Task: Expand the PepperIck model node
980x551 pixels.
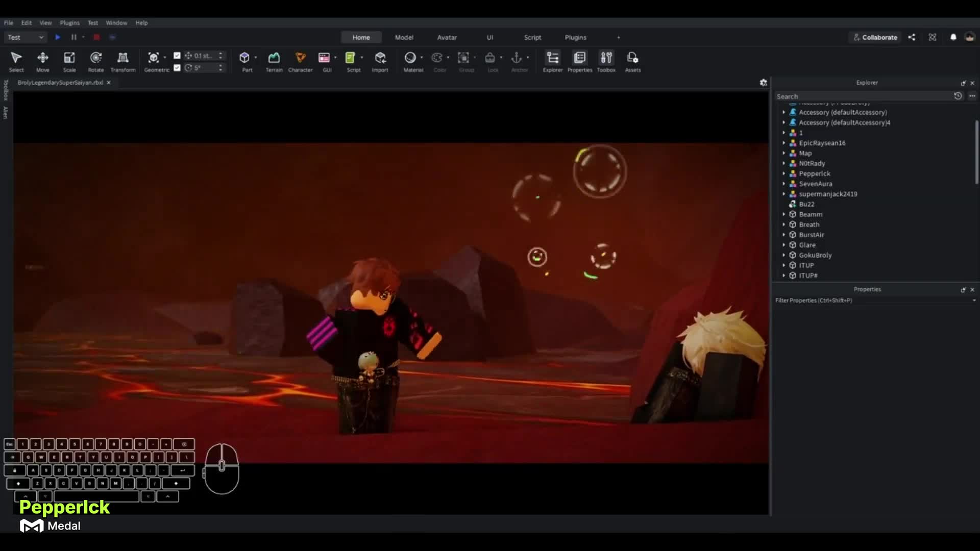Action: [x=784, y=173]
